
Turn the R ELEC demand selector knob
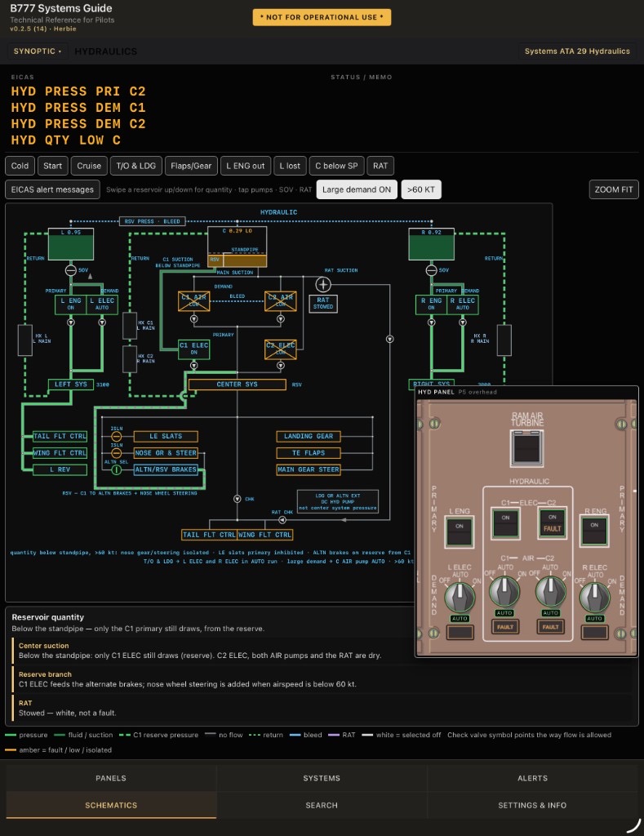(x=594, y=597)
